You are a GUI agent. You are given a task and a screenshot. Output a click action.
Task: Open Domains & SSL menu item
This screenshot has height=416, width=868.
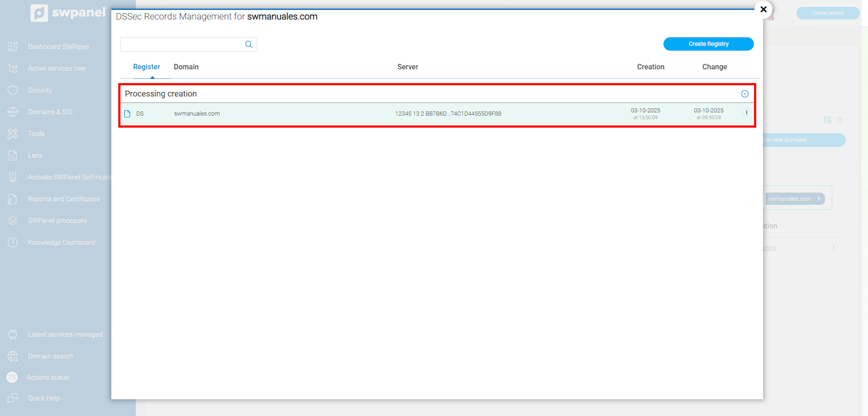tap(50, 112)
